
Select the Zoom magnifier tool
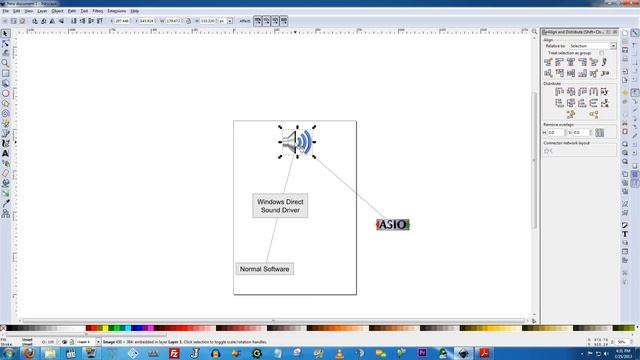pos(5,63)
